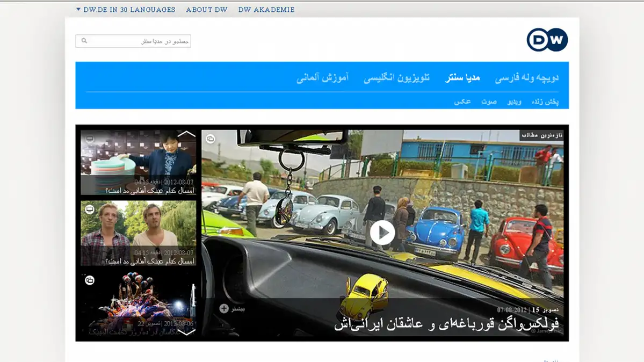Play the Volkswagen Beetle featured video
Screen dimensions: 644x362
(x=382, y=233)
